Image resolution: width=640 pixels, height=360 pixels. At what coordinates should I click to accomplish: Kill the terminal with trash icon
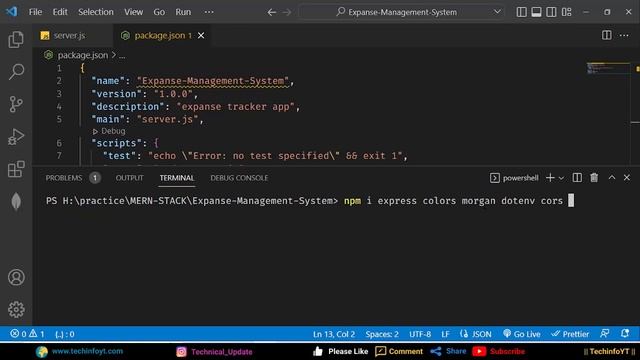594,178
